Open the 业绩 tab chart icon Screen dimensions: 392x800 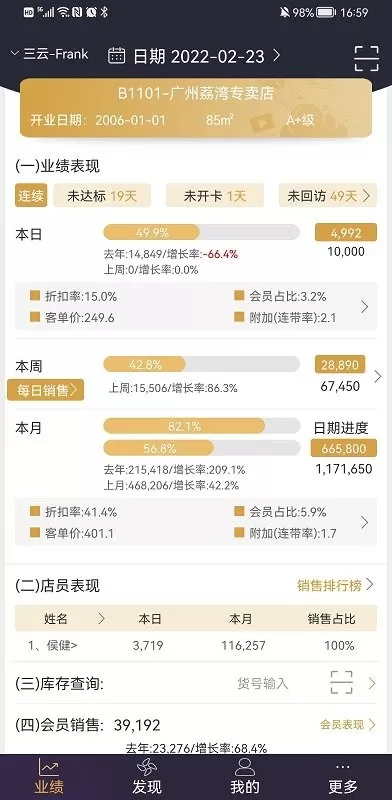[x=48, y=766]
